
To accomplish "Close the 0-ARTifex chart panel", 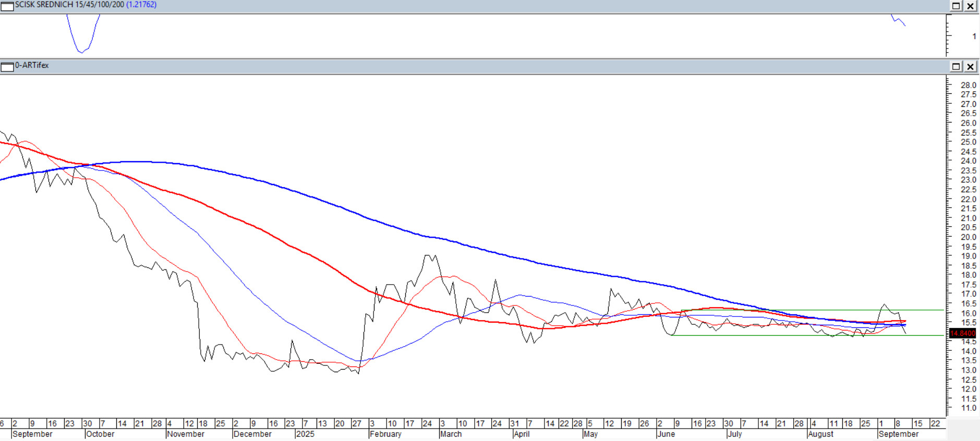I will 970,66.
